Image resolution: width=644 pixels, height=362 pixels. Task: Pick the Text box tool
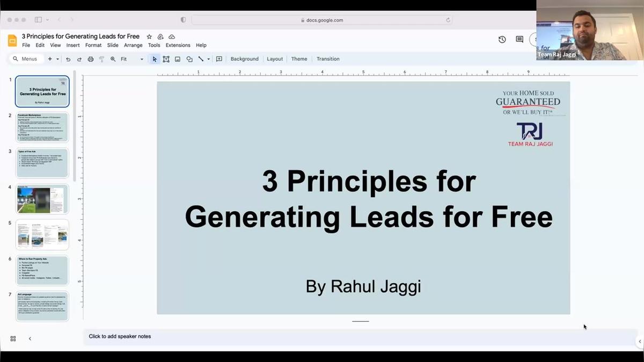click(x=166, y=59)
